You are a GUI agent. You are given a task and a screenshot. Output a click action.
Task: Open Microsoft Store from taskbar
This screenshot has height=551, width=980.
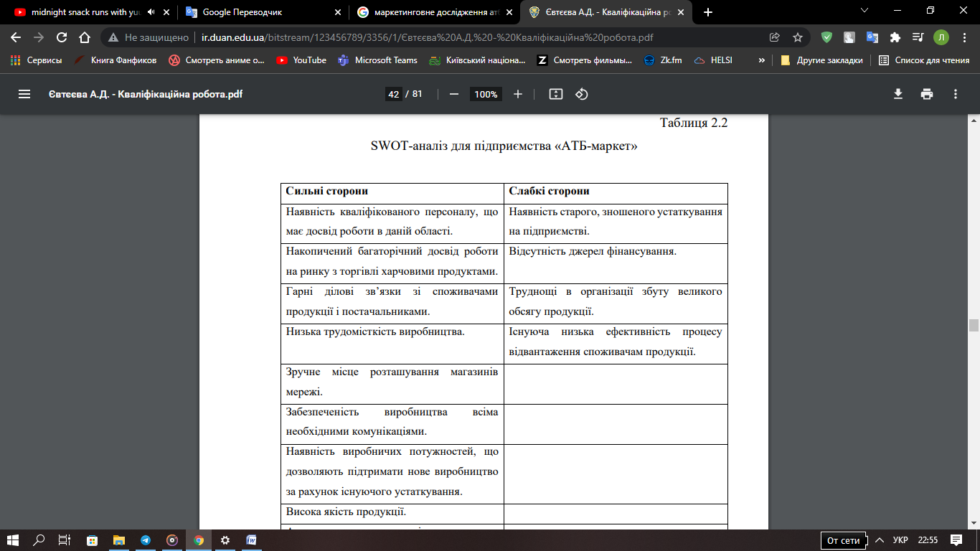[92, 540]
